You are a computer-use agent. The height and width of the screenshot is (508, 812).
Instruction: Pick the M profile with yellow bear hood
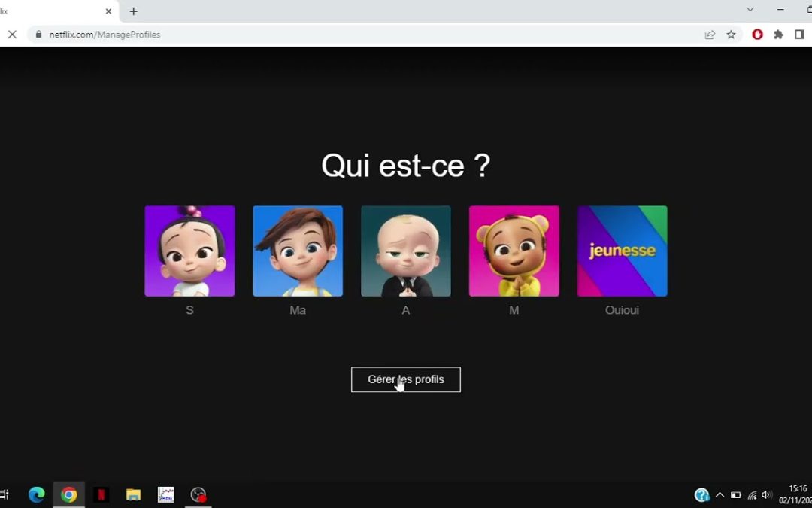click(514, 251)
